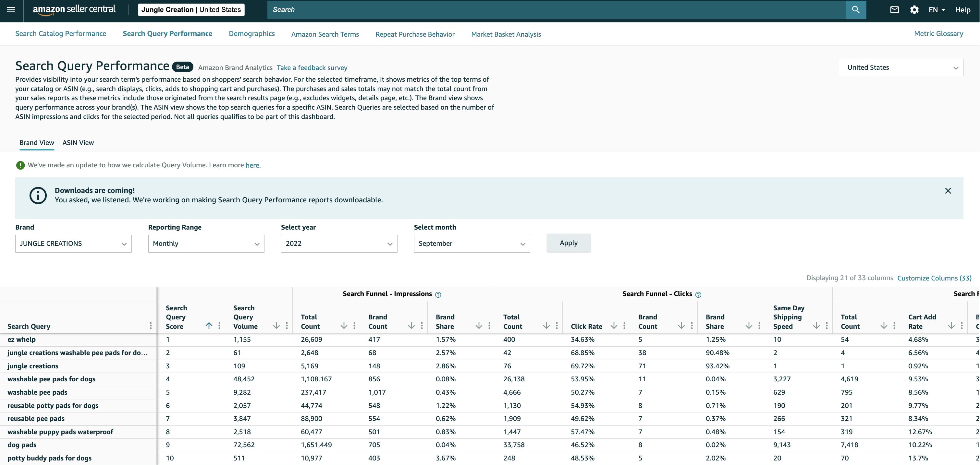Open the Reporting Range Monthly dropdown
This screenshot has height=465, width=980.
[206, 243]
